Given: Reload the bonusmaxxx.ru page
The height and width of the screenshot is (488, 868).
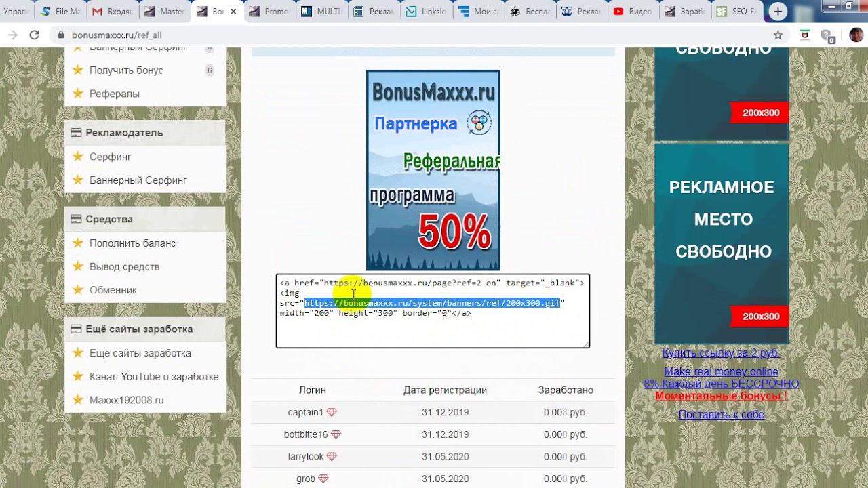Looking at the screenshot, I should (34, 35).
